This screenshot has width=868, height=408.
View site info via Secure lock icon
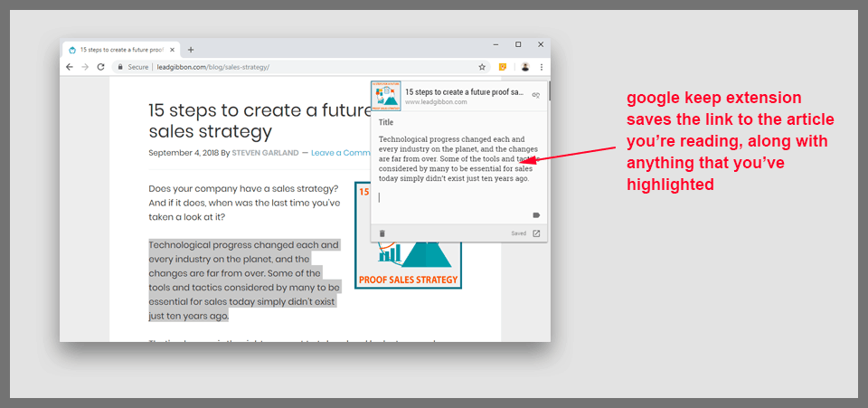click(x=118, y=67)
